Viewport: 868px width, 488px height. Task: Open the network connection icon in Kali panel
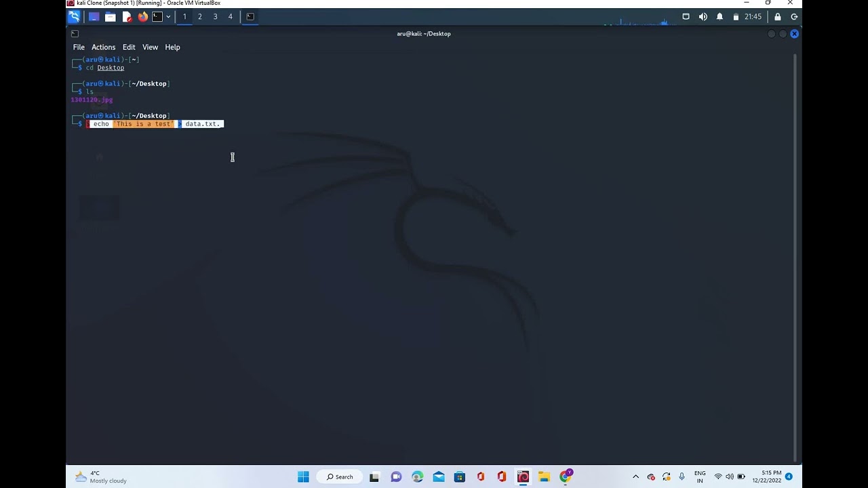(x=686, y=16)
